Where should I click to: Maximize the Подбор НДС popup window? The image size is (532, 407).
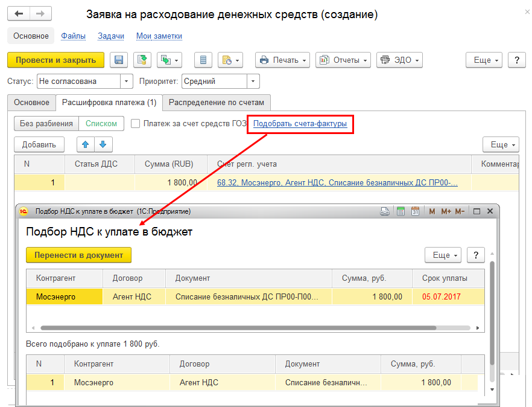click(x=477, y=212)
